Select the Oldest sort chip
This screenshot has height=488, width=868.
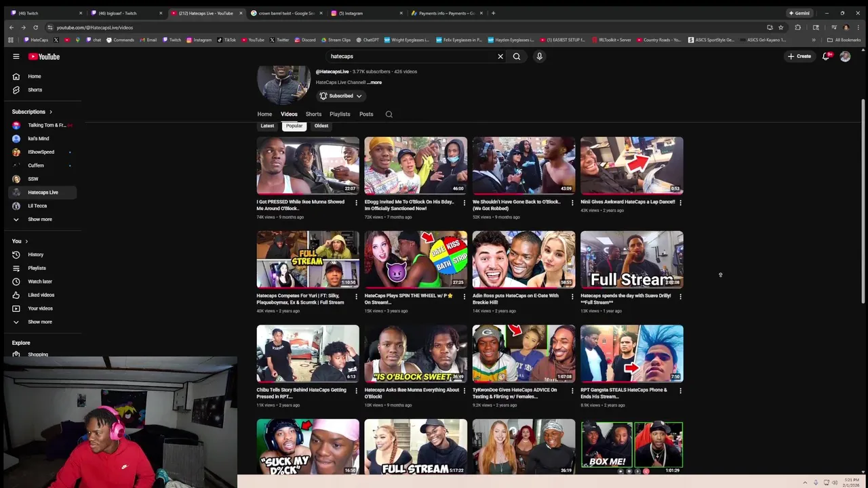coord(321,126)
